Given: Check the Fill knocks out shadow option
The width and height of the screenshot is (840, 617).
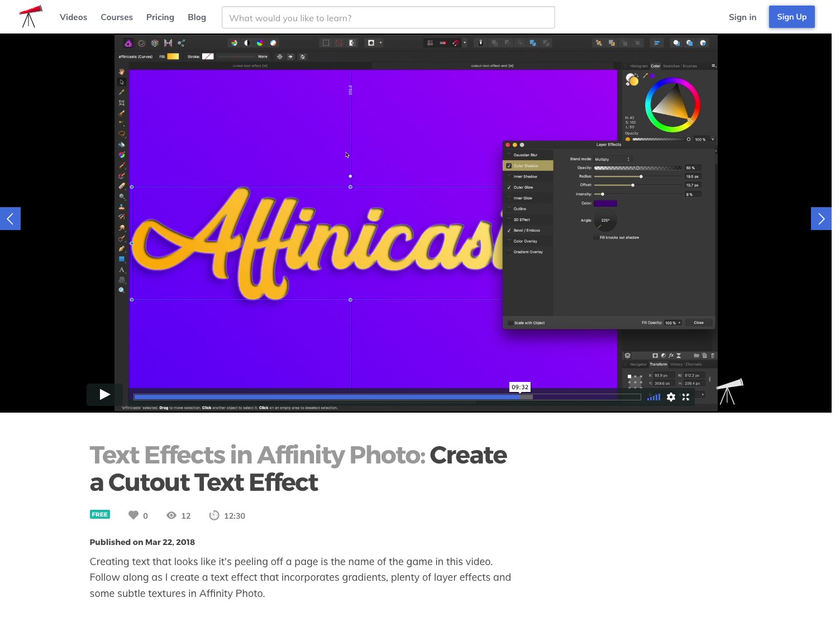Looking at the screenshot, I should click(596, 237).
